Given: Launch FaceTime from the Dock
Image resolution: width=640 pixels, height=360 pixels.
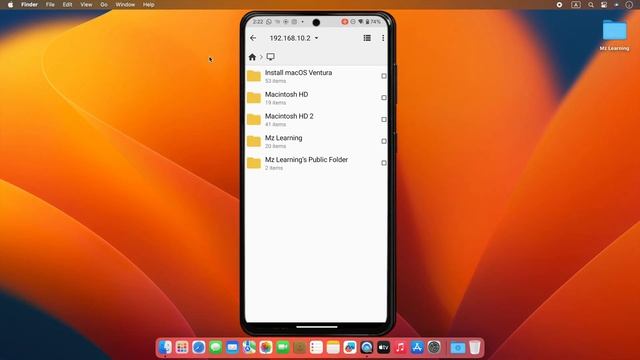Looking at the screenshot, I should pos(282,347).
